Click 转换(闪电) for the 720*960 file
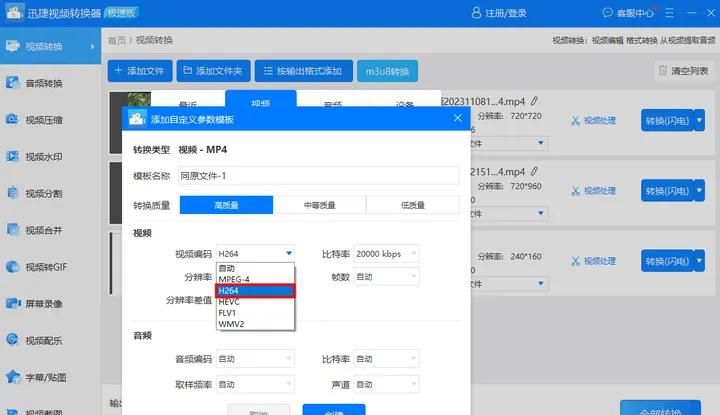Screen dimensions: 720x415 tap(667, 191)
